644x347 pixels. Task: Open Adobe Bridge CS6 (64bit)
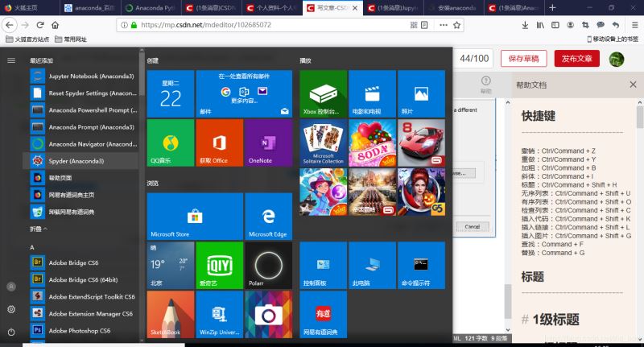coord(82,279)
